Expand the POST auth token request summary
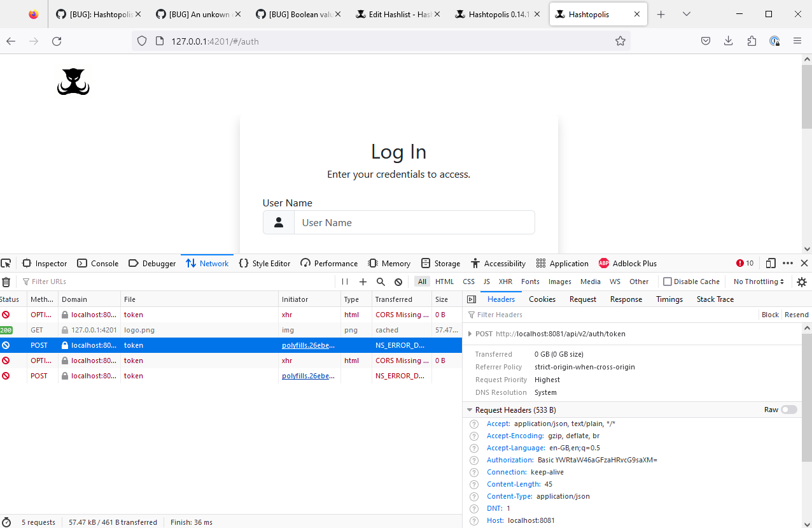The height and width of the screenshot is (528, 812). (x=472, y=334)
